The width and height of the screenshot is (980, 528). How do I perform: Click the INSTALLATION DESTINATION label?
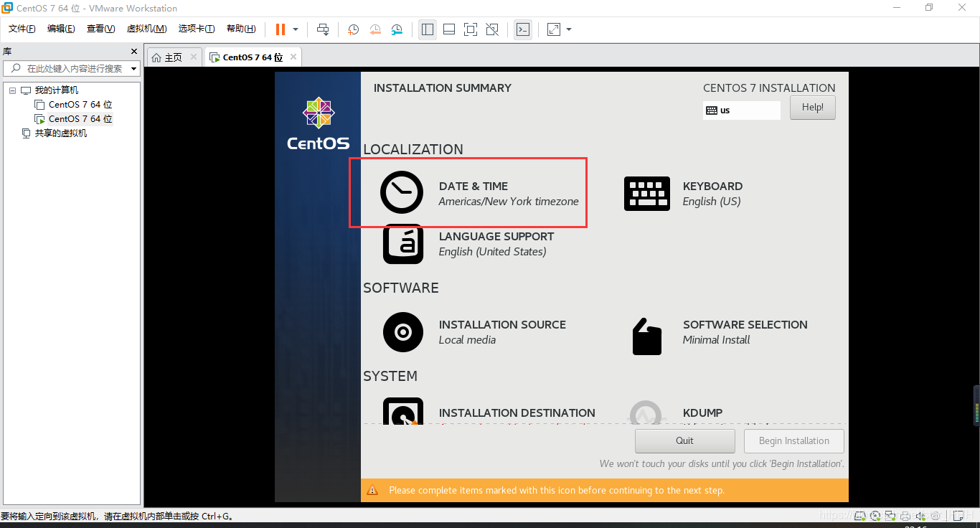pos(517,412)
